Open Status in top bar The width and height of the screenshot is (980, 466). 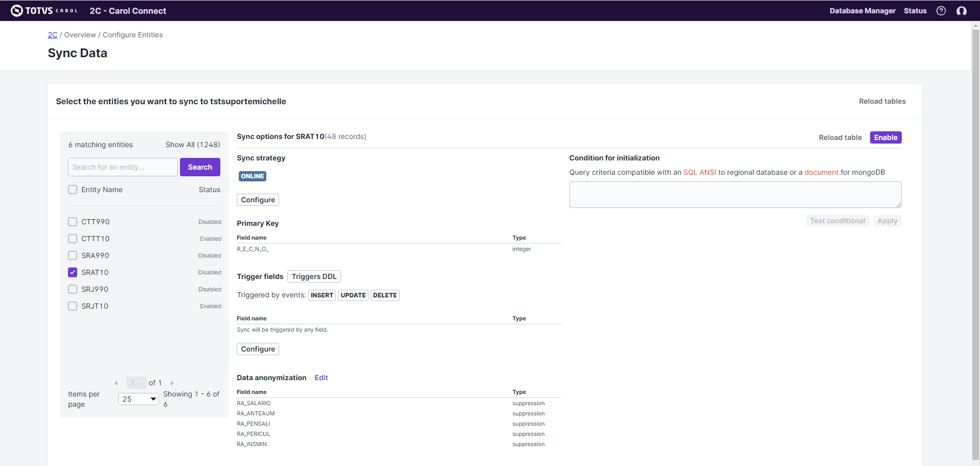pyautogui.click(x=915, y=11)
